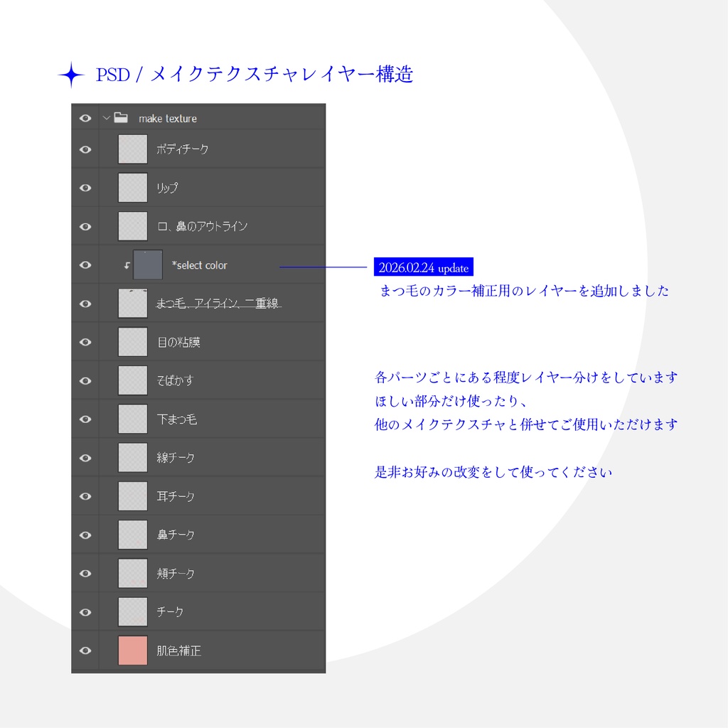Screen dimensions: 728x728
Task: Click thumbnail of 口、鼻のアウトライン layer
Action: pos(133,226)
